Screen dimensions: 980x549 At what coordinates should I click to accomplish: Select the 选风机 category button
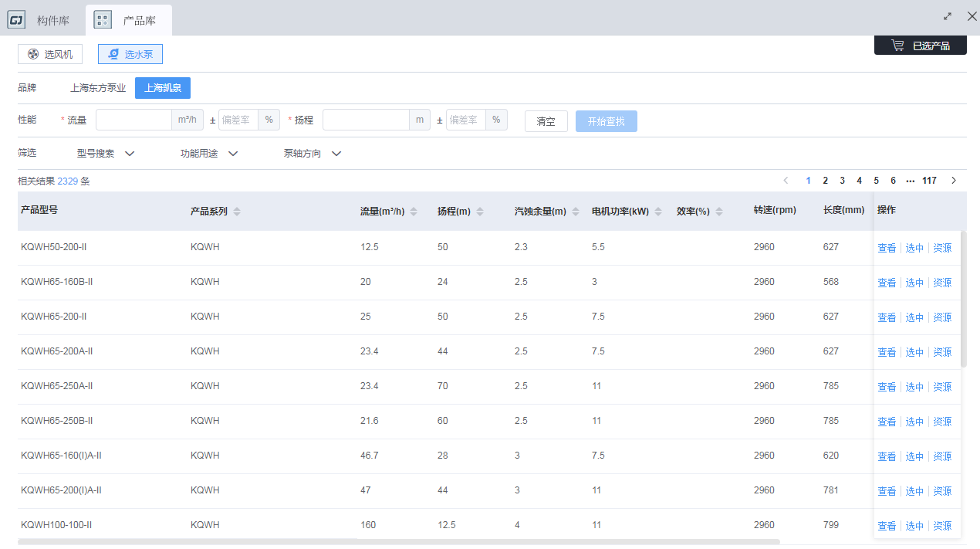50,54
